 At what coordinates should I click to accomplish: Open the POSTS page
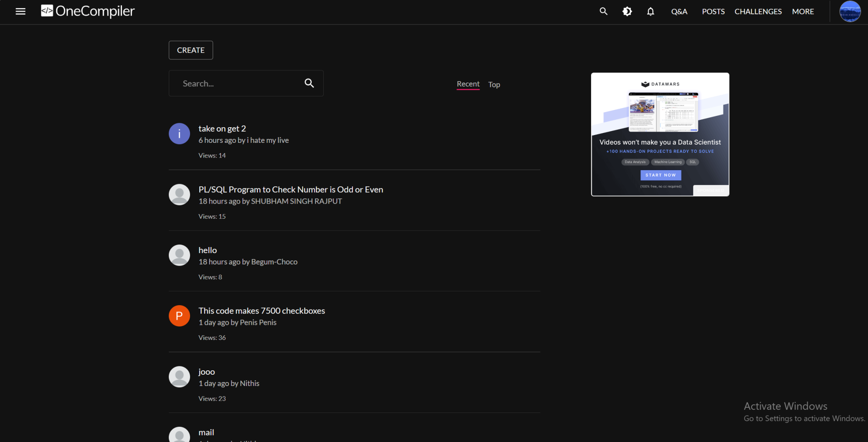(713, 12)
